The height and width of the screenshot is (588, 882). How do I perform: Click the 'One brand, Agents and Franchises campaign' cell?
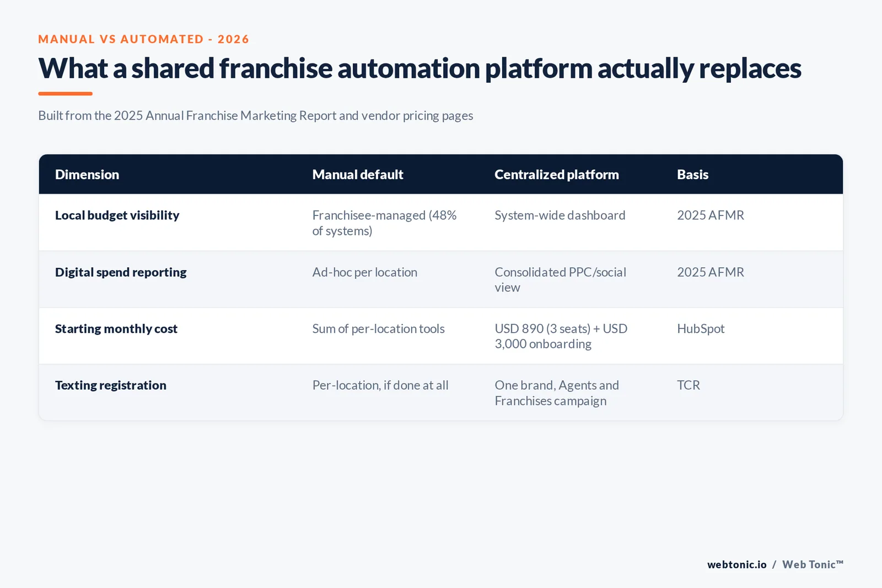557,393
